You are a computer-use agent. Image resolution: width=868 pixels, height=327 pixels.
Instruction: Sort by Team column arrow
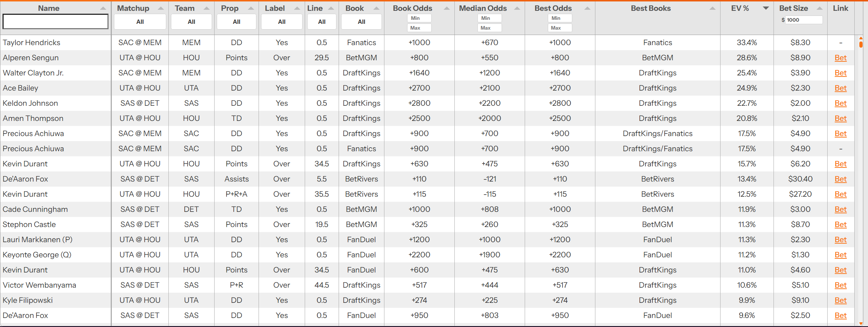click(207, 8)
